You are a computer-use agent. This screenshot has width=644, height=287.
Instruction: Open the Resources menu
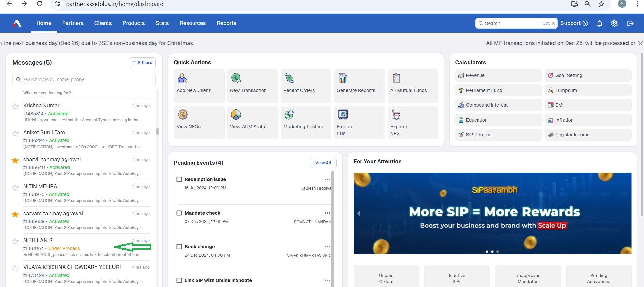[x=193, y=23]
